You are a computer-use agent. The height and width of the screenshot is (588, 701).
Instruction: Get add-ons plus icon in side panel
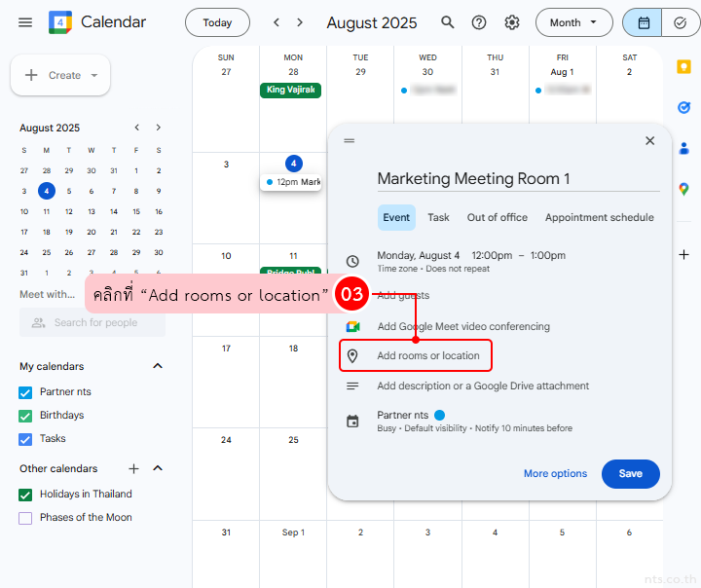pos(683,255)
